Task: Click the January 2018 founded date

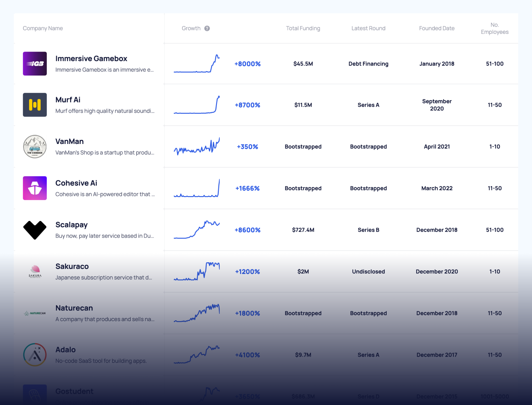Action: (437, 64)
